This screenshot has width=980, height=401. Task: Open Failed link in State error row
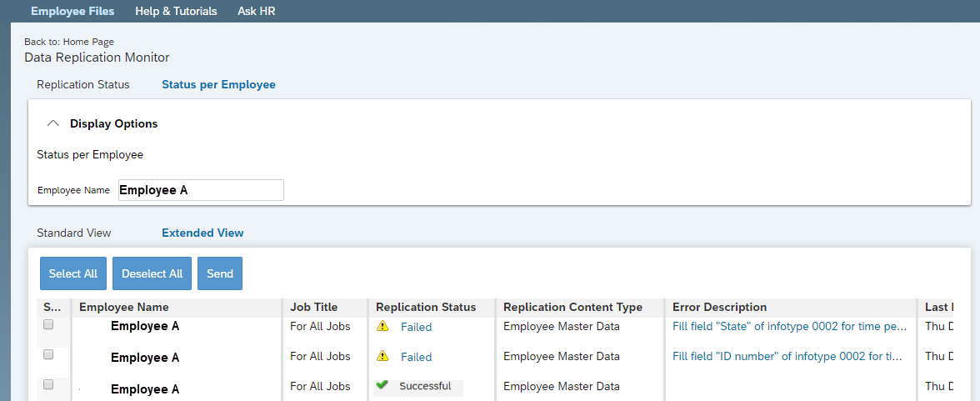(417, 327)
